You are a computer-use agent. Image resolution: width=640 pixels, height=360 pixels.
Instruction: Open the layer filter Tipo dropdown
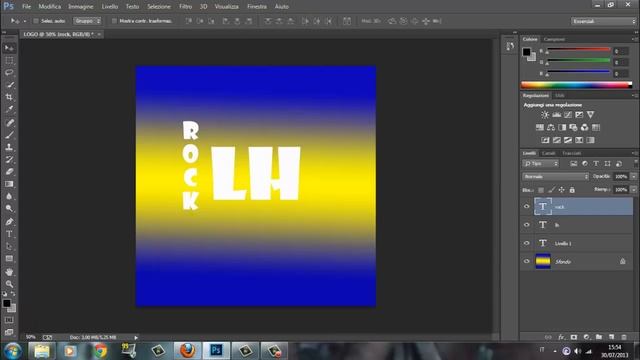click(x=540, y=164)
